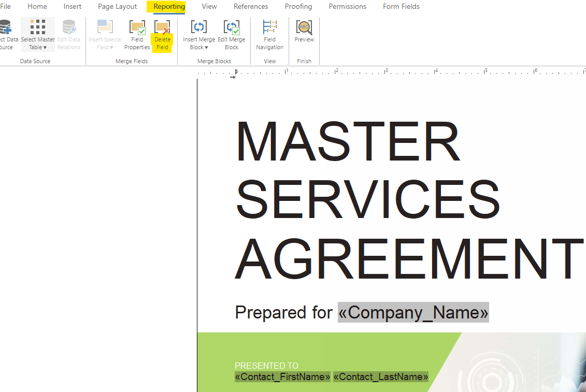Select the References ribbon tab
Viewport: 586px width, 392px height.
251,6
